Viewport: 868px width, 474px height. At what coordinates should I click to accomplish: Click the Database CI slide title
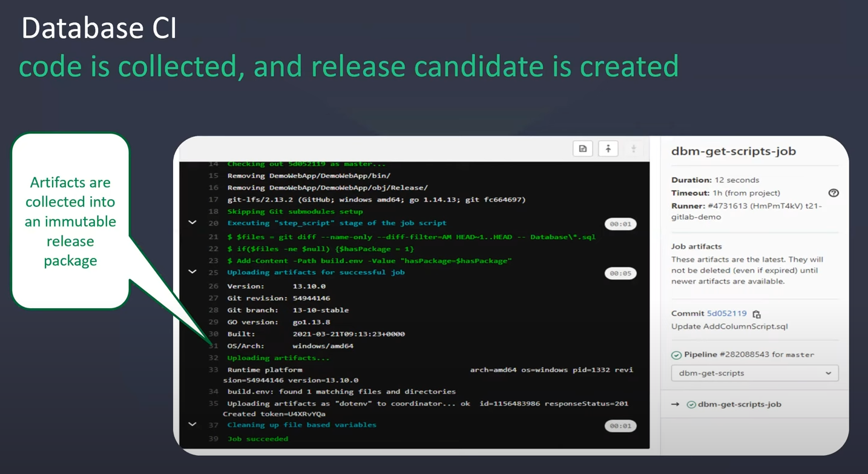(99, 28)
